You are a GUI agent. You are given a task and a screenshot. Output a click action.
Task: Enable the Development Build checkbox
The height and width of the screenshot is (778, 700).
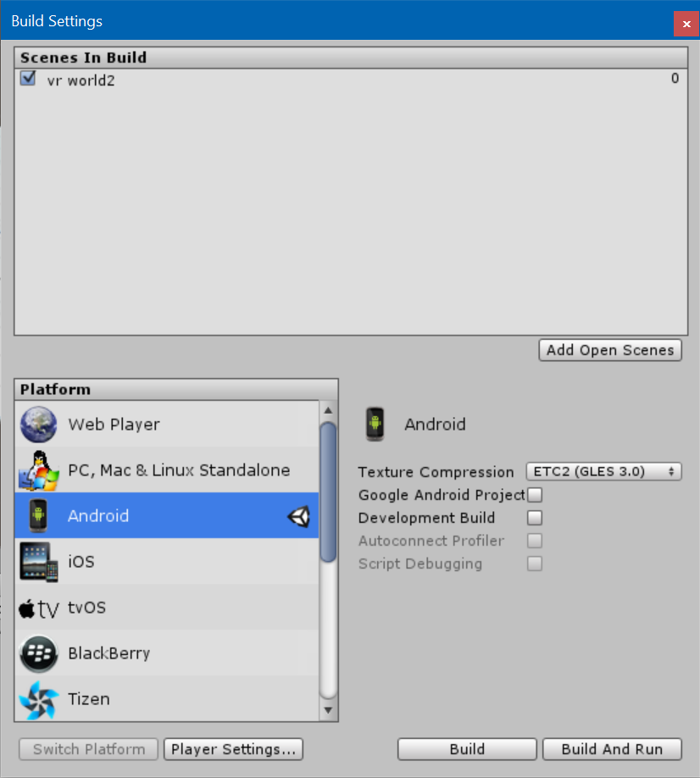pos(535,518)
